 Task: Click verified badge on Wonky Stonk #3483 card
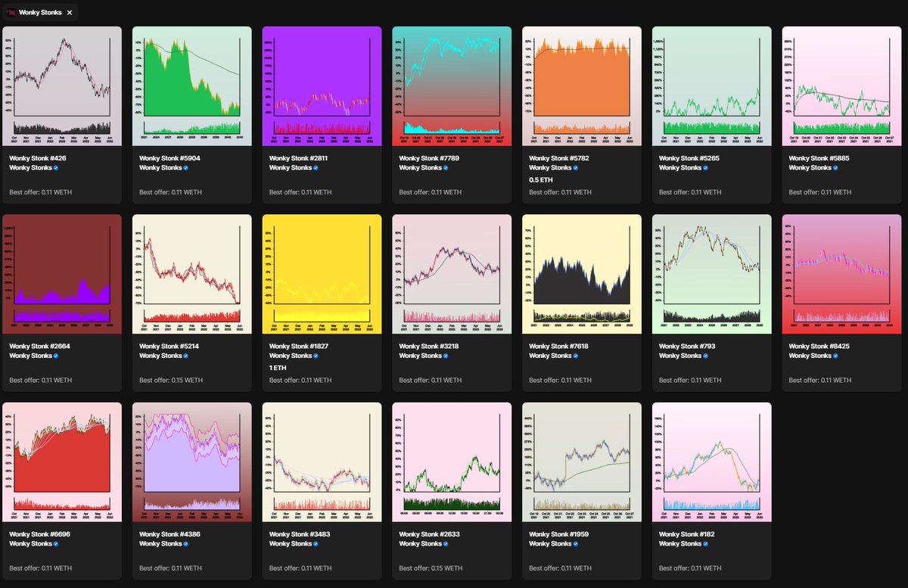click(x=316, y=544)
